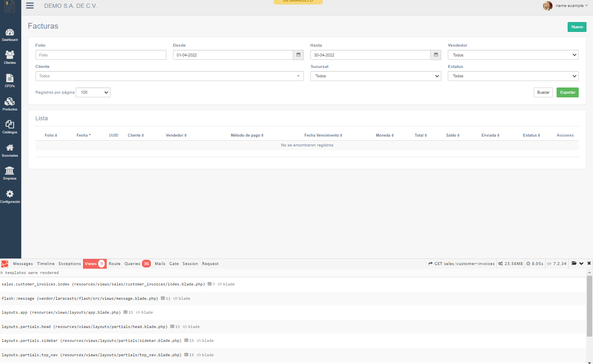Click the request duration 8.05s indicator
593x364 pixels.
tap(535, 264)
